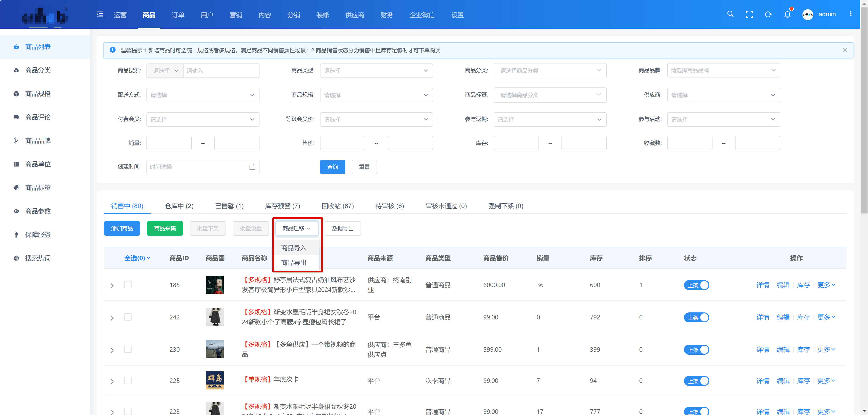Toggle fullscreen mode icon in header
868x415 pixels.
coord(749,14)
